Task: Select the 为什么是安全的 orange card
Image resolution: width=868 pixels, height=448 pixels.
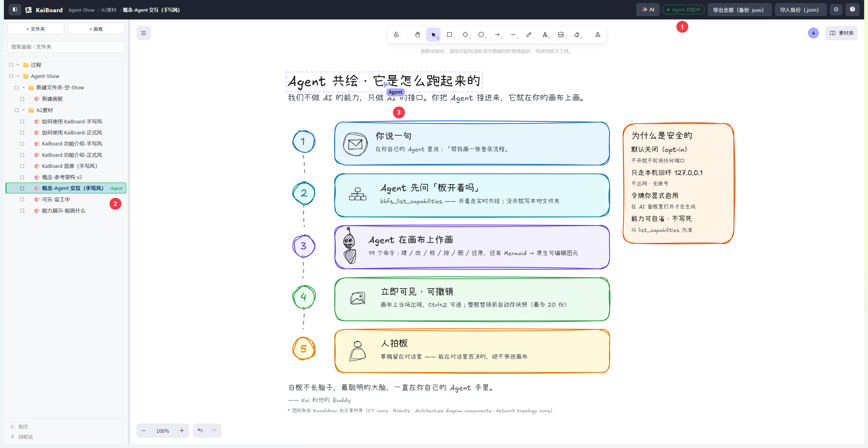Action: tap(678, 183)
